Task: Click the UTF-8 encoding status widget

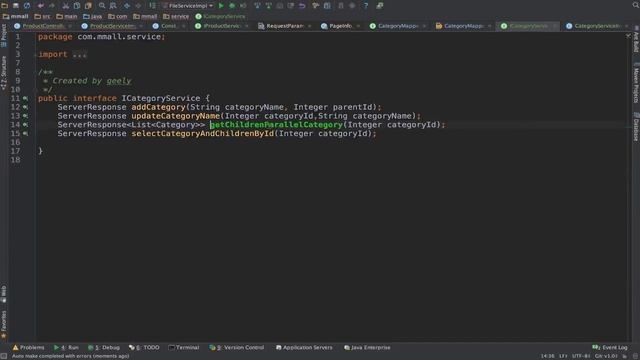Action: click(581, 356)
